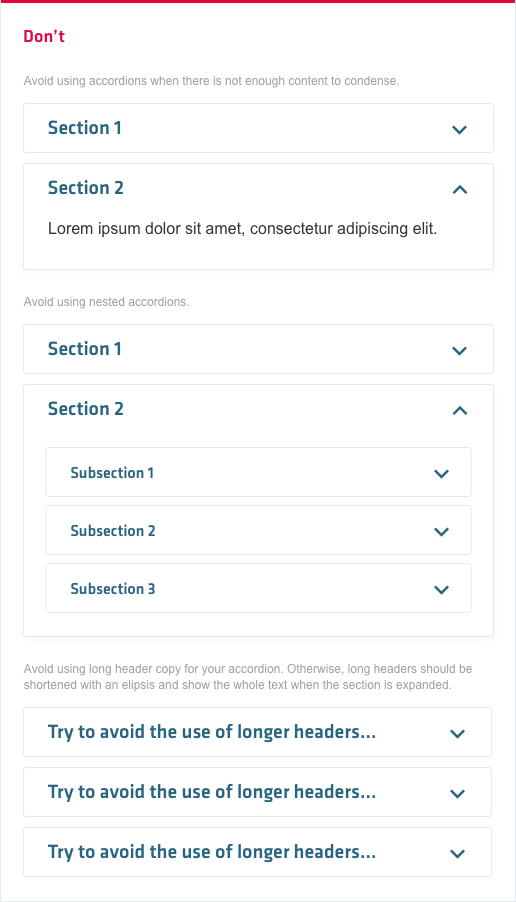The width and height of the screenshot is (516, 902).
Task: Expand Section 1 chevron in first accordion
Action: coord(459,129)
